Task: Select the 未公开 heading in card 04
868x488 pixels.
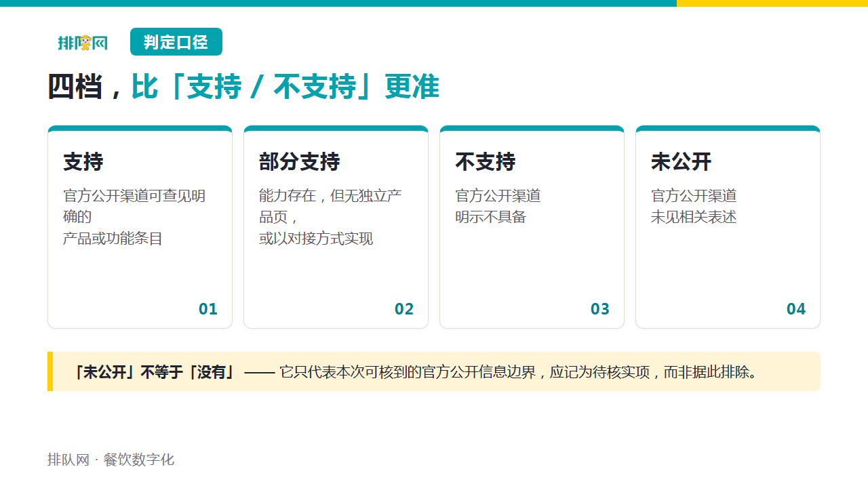Action: (x=682, y=162)
